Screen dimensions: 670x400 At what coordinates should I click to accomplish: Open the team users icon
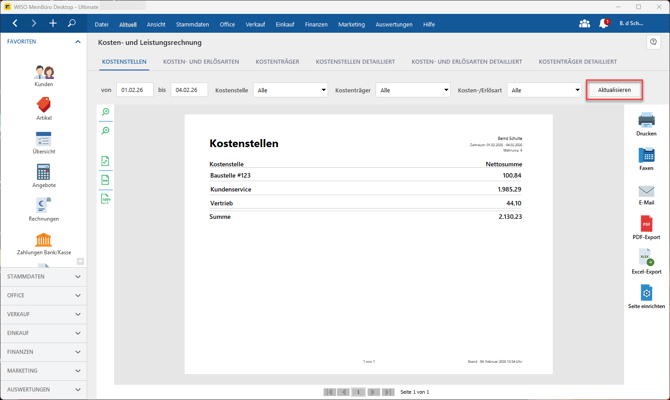tap(584, 24)
